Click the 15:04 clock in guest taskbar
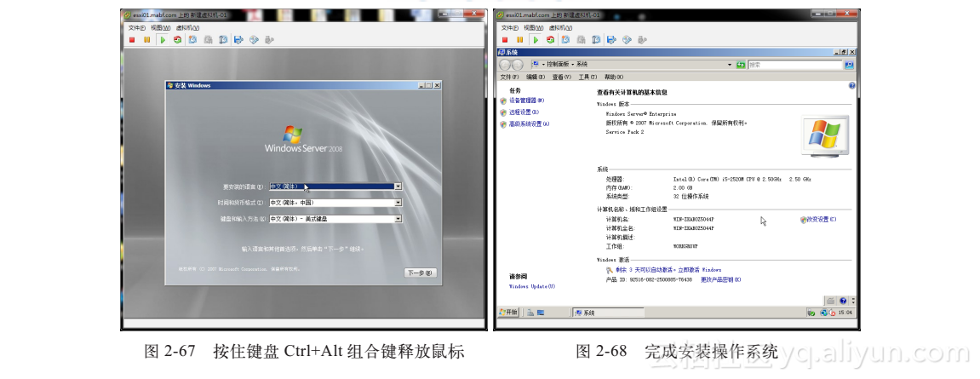The height and width of the screenshot is (379, 980). pyautogui.click(x=845, y=313)
